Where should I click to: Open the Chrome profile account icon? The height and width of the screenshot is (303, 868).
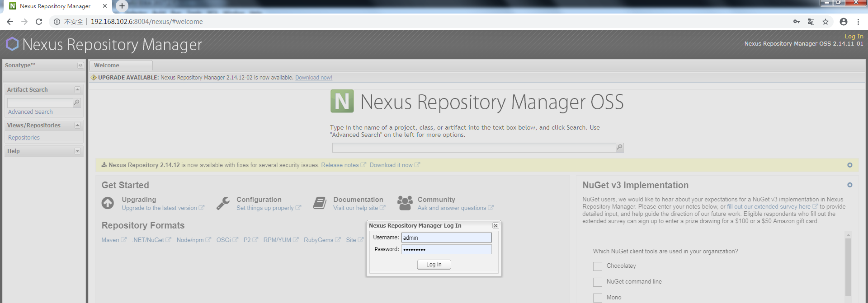pos(844,22)
